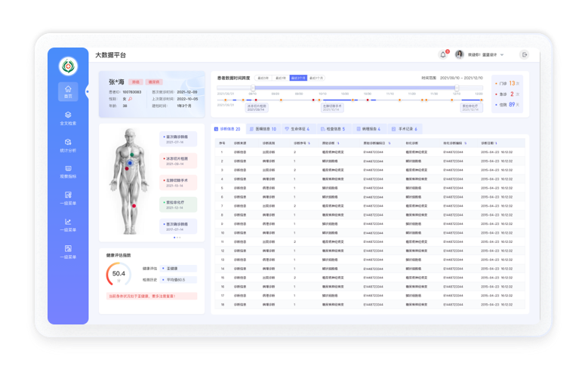Select the first 最近 time range option

(263, 78)
